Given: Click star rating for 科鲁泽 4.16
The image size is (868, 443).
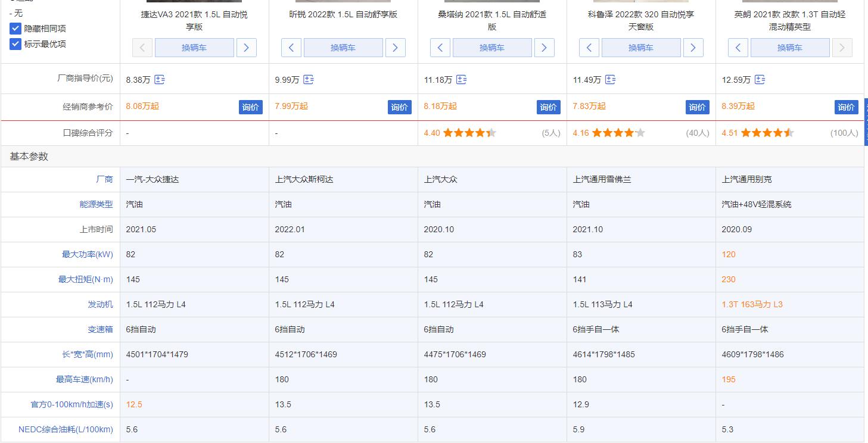Looking at the screenshot, I should [x=618, y=133].
